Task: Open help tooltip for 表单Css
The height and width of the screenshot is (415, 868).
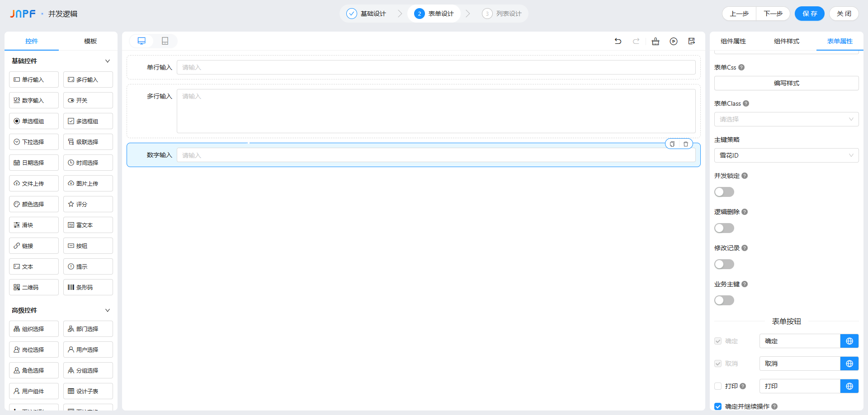Action: point(741,67)
